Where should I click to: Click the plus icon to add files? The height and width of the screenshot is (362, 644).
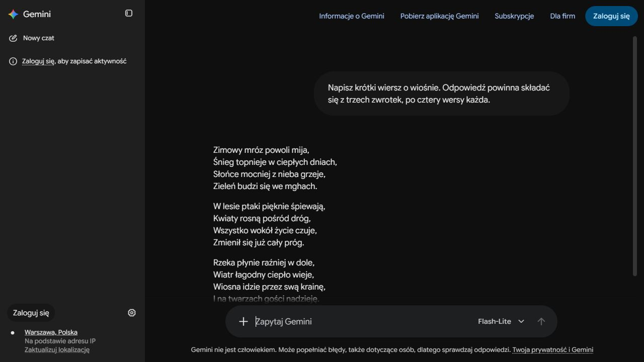[x=244, y=321]
